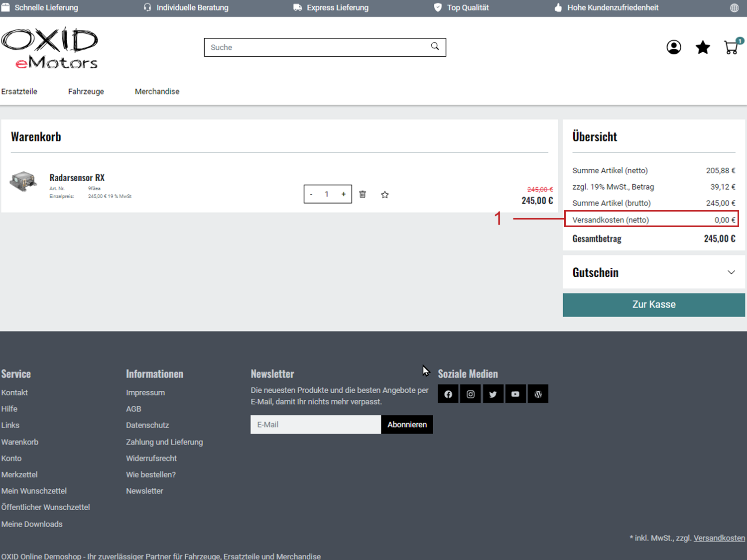Click the search magnifier icon
This screenshot has width=747, height=560.
click(x=435, y=46)
